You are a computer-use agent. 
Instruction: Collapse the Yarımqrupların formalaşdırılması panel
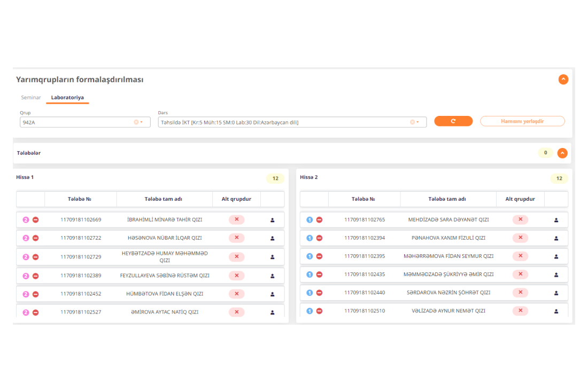[563, 80]
